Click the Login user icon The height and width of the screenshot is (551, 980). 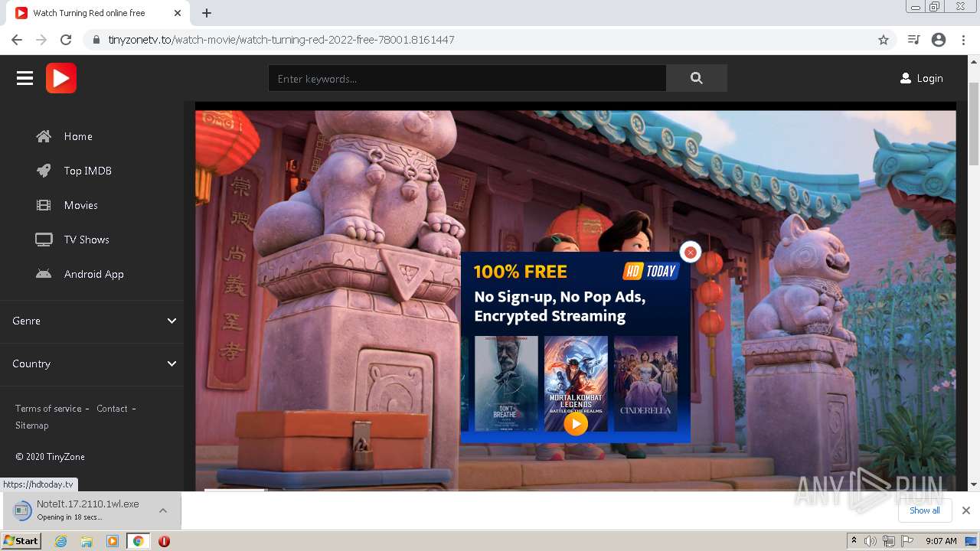tap(906, 78)
